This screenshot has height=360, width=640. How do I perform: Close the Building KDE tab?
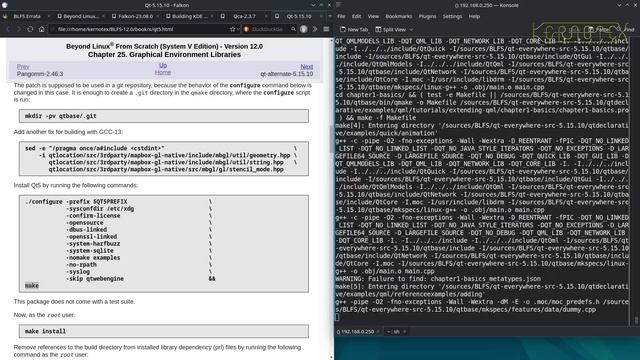(212, 16)
